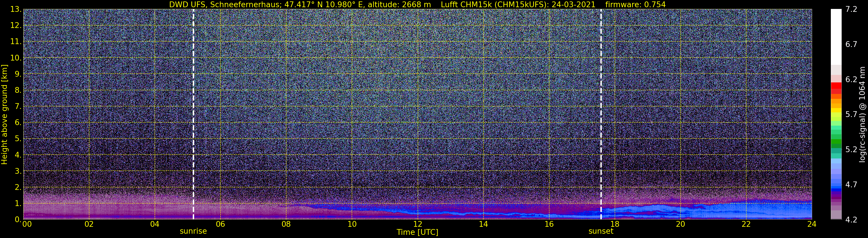Image resolution: width=868 pixels, height=238 pixels.
Task: Click the '06' tick label on time axis
Action: click(220, 224)
